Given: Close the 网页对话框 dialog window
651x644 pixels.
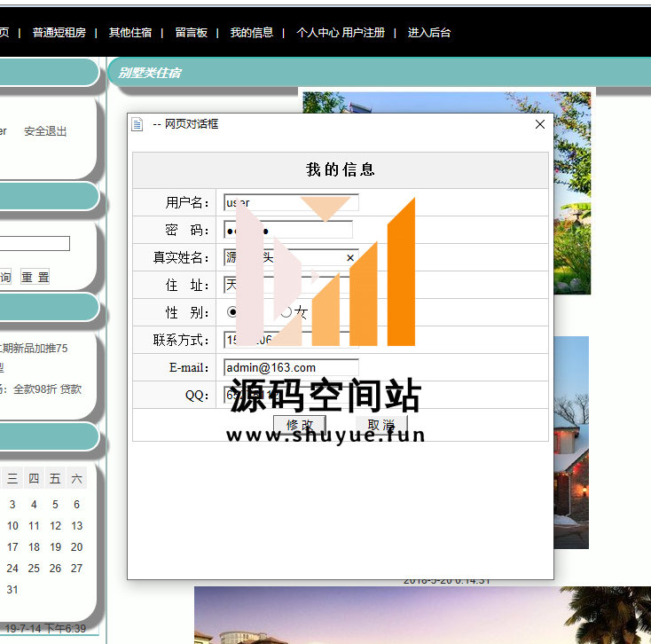Looking at the screenshot, I should 539,124.
